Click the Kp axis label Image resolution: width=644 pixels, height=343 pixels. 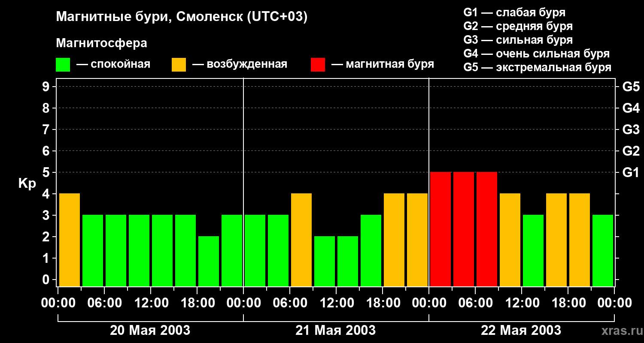pos(27,184)
